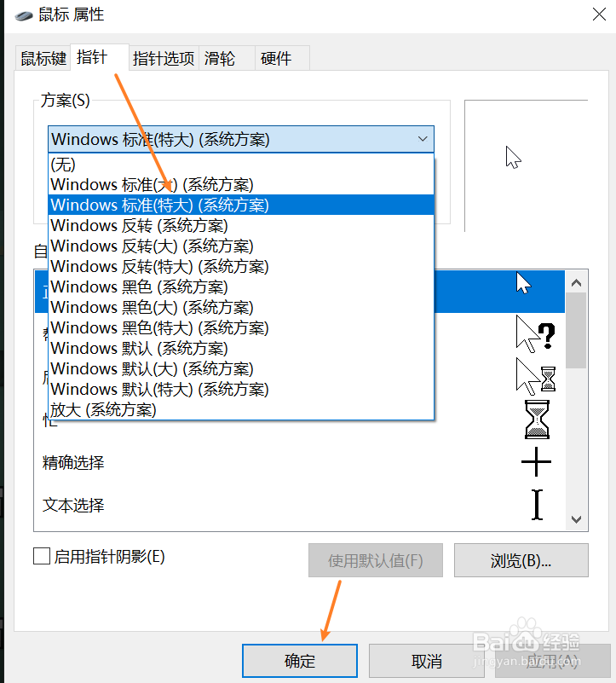This screenshot has width=616, height=683.
Task: Select Windows 默认(特大) scheme
Action: 241,389
